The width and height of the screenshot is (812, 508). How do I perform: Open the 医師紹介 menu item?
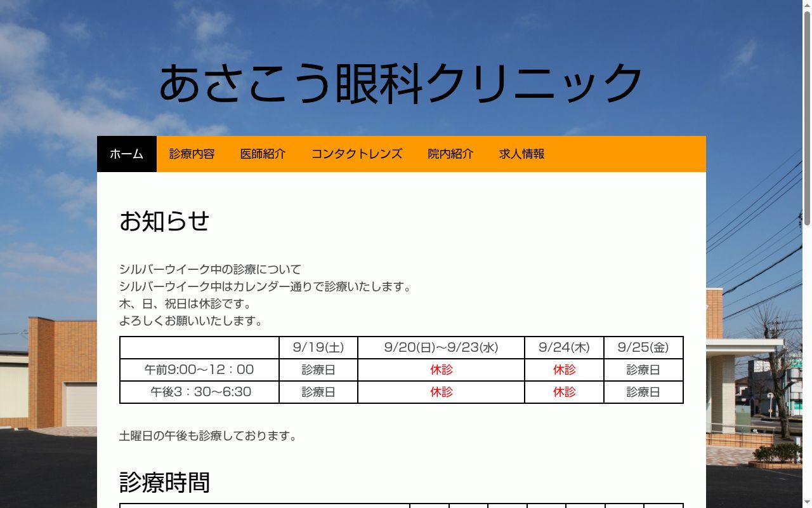[263, 154]
